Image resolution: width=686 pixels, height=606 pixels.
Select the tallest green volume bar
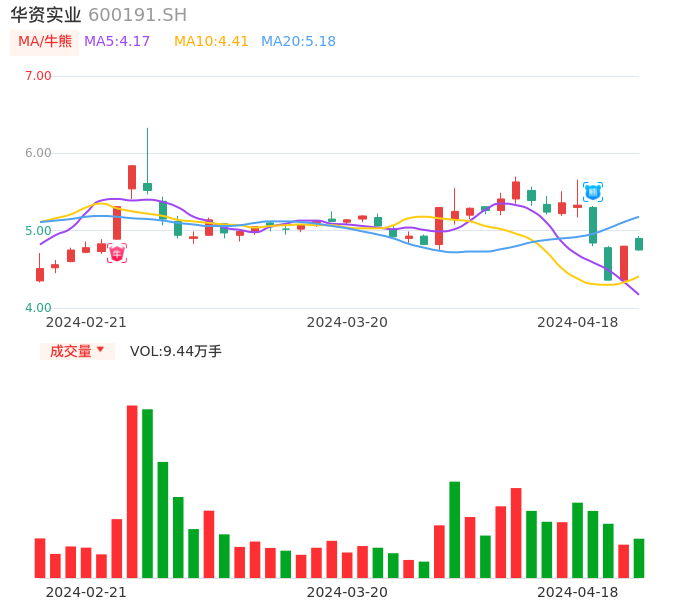tap(147, 493)
